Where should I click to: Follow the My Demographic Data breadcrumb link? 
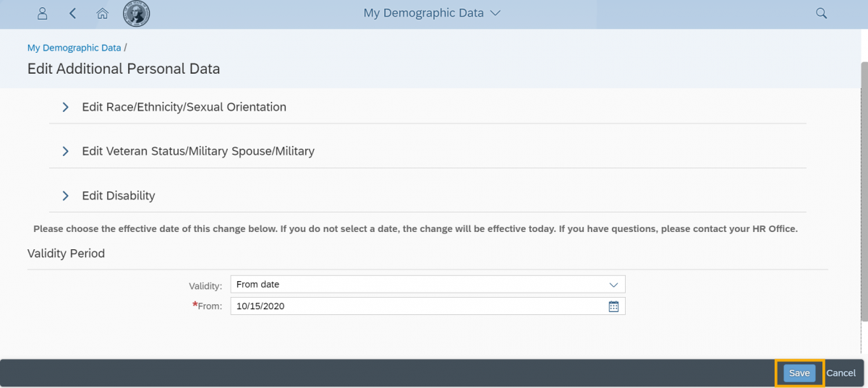pyautogui.click(x=74, y=48)
